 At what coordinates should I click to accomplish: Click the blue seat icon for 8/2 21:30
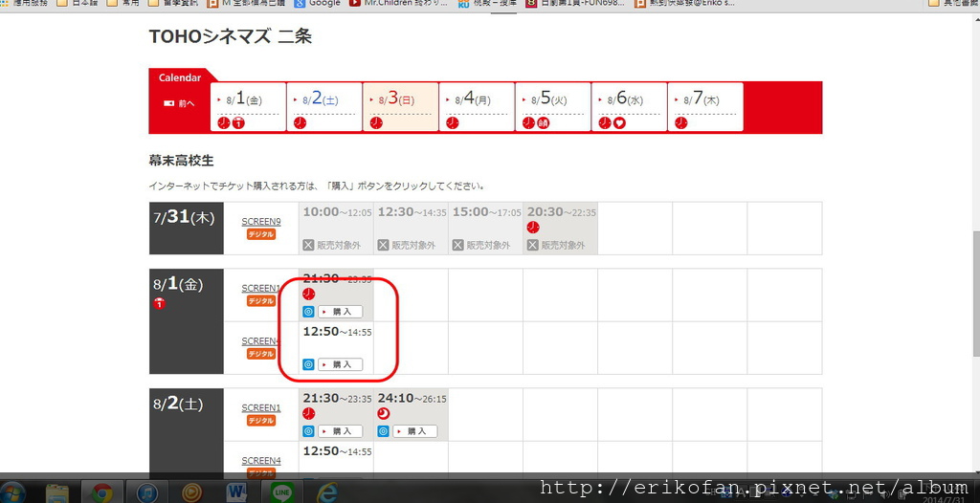click(308, 431)
